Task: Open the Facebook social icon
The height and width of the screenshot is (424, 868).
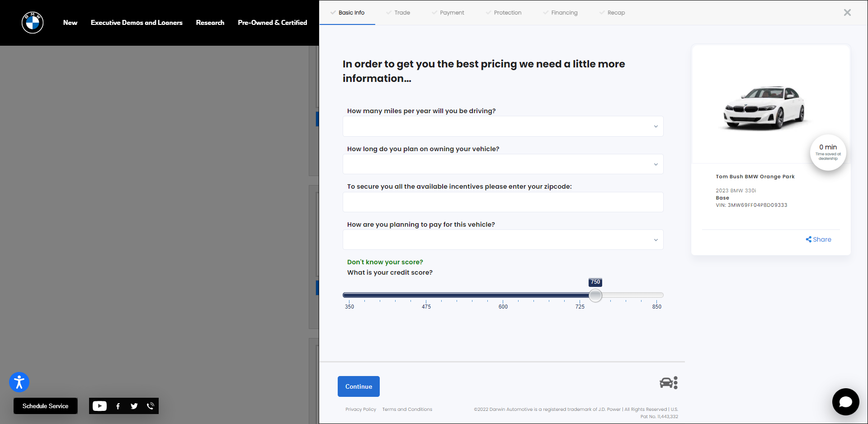Action: pyautogui.click(x=118, y=406)
